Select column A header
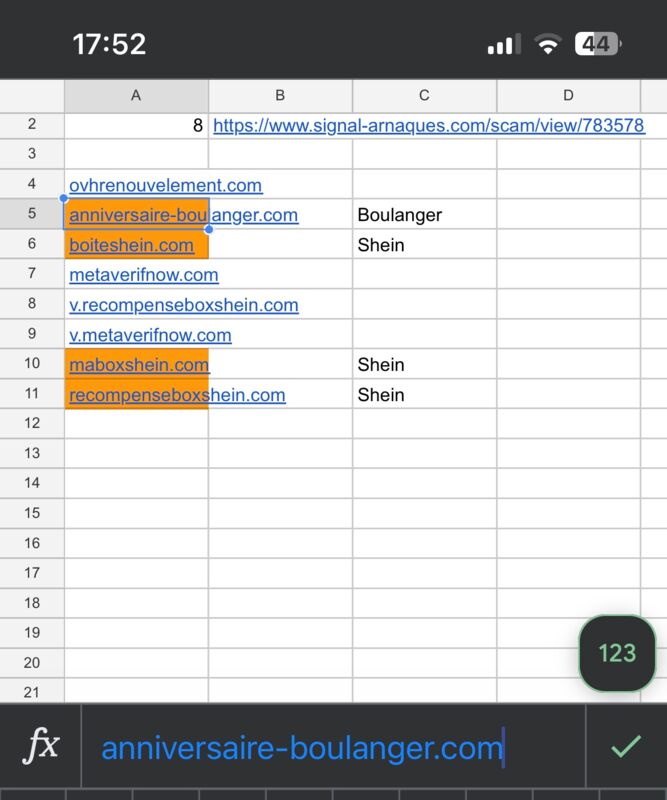Screen dimensions: 667x800 pos(136,96)
